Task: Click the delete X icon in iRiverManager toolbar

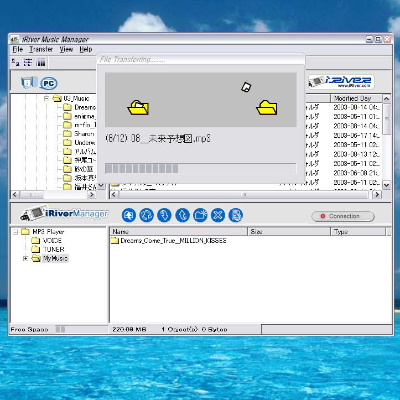Action: coord(218,215)
